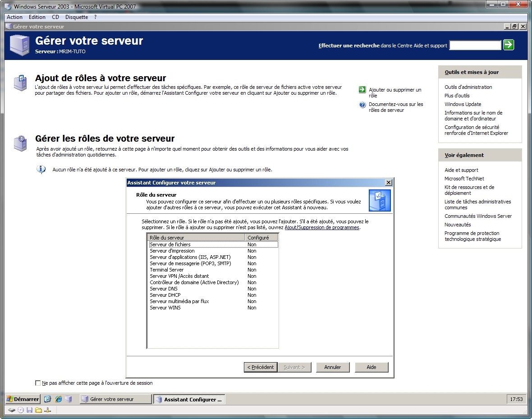Click the Aide button in wizard
Viewport: 532px width, 419px height.
pos(371,367)
